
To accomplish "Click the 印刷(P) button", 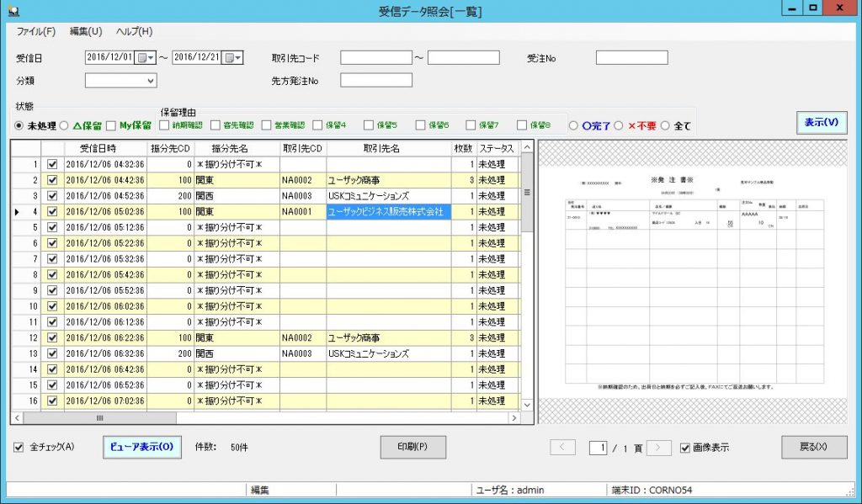I will tap(412, 447).
